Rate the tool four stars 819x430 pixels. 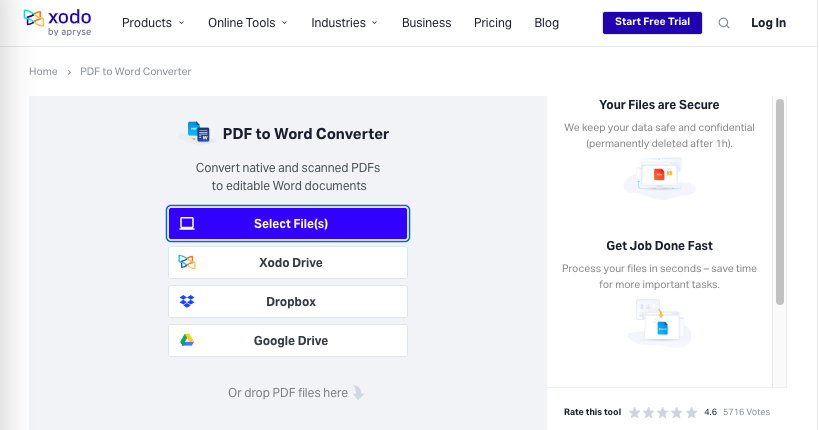677,413
